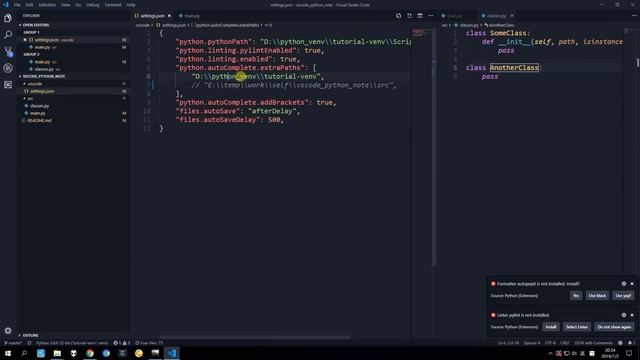
Task: Click the UTF-8 encoding status item
Action: pyautogui.click(x=550, y=343)
